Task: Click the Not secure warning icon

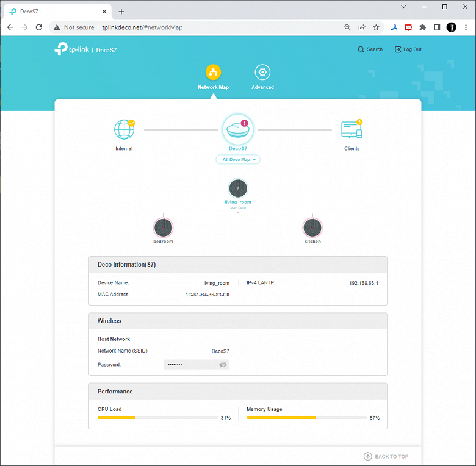Action: [x=57, y=27]
